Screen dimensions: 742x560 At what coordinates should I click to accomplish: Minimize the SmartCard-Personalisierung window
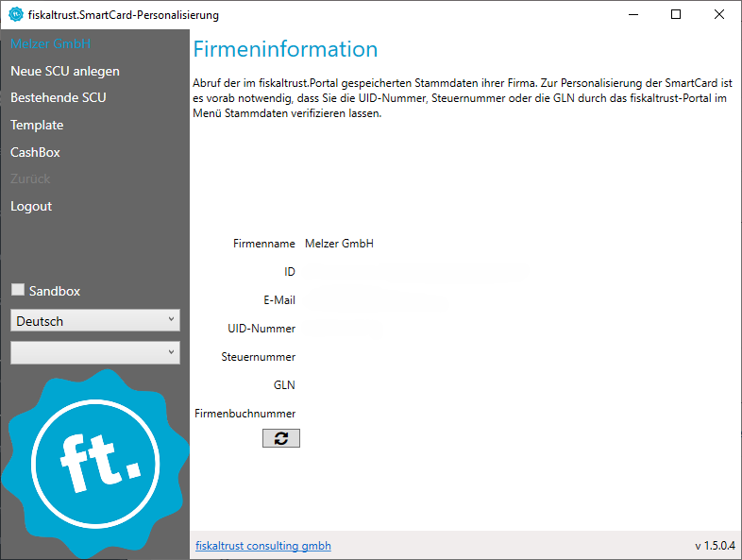633,15
